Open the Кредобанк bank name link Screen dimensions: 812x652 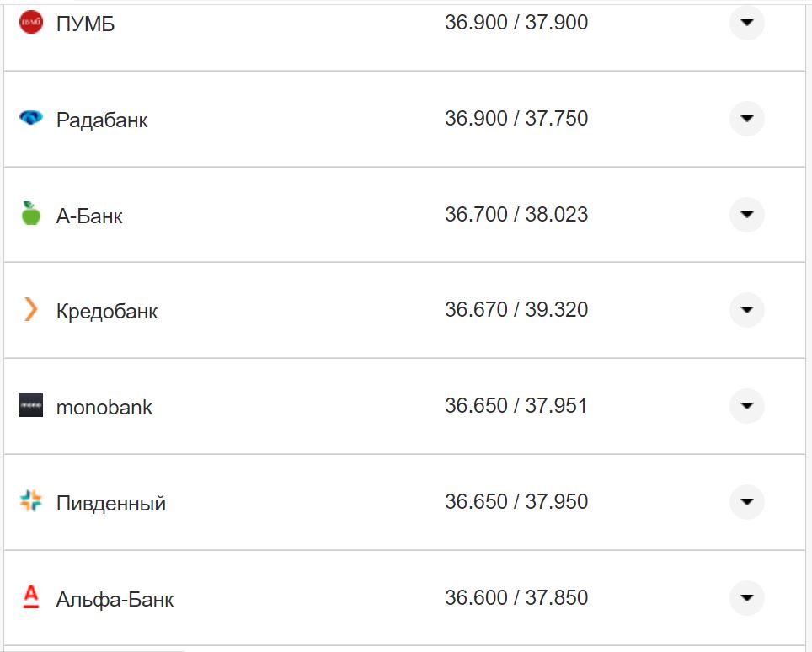[107, 312]
